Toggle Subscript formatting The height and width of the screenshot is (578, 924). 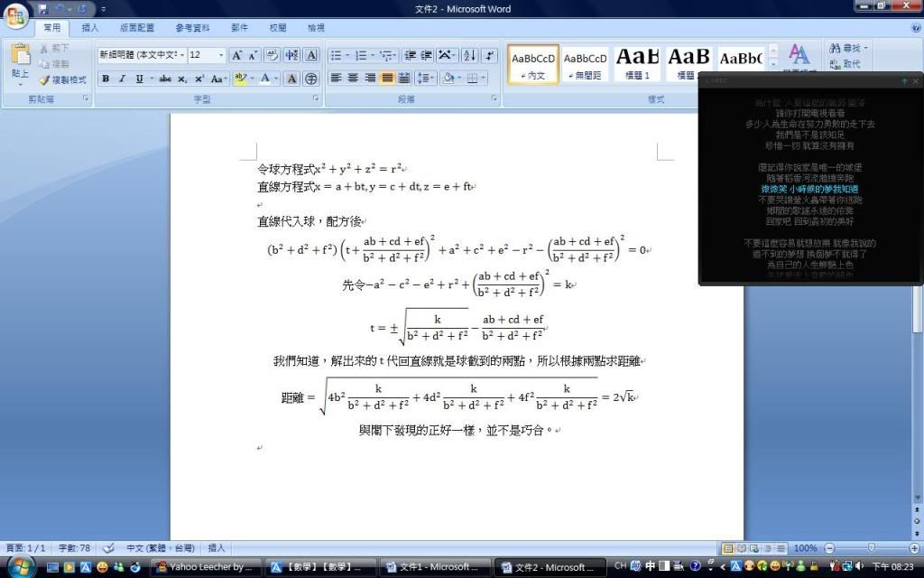182,79
